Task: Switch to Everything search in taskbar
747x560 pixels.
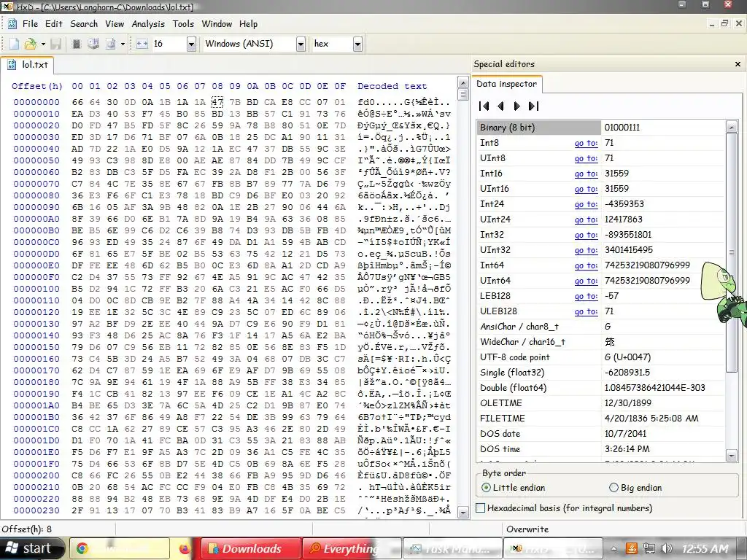Action: (351, 548)
